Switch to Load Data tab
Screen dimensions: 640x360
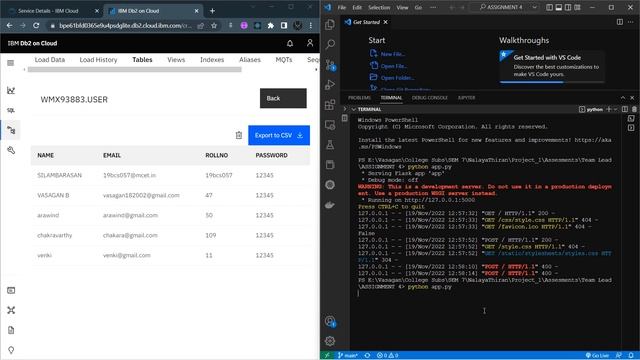[x=50, y=60]
